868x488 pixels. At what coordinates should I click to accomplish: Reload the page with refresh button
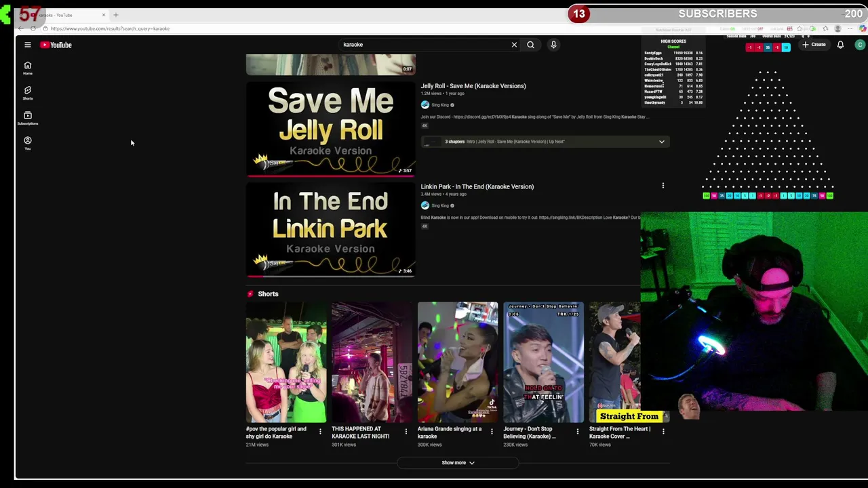pyautogui.click(x=33, y=28)
